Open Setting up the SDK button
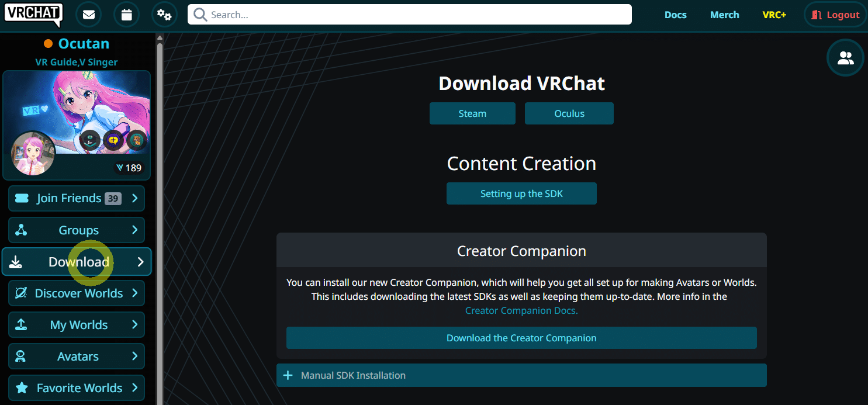This screenshot has height=405, width=868. click(x=521, y=193)
